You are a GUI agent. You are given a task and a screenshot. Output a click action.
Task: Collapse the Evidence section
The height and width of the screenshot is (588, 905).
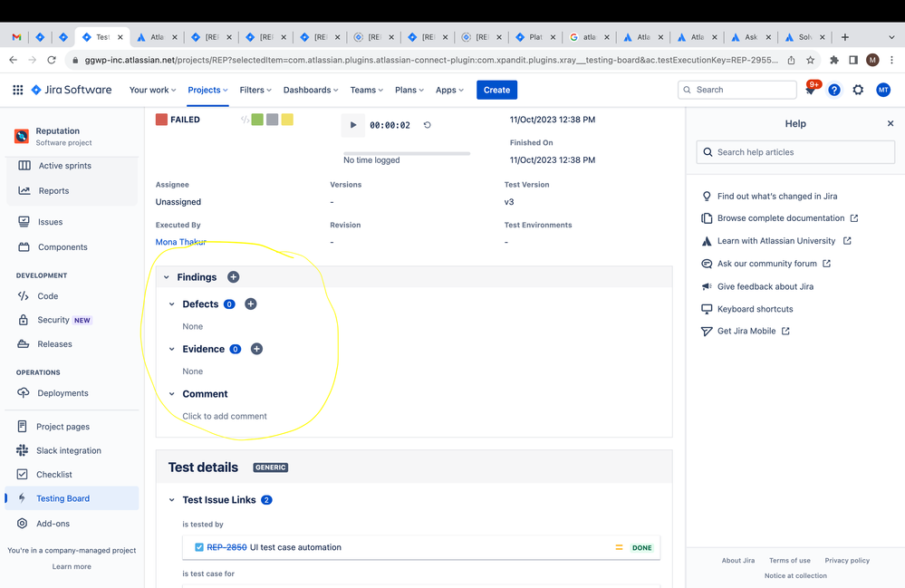click(x=171, y=349)
